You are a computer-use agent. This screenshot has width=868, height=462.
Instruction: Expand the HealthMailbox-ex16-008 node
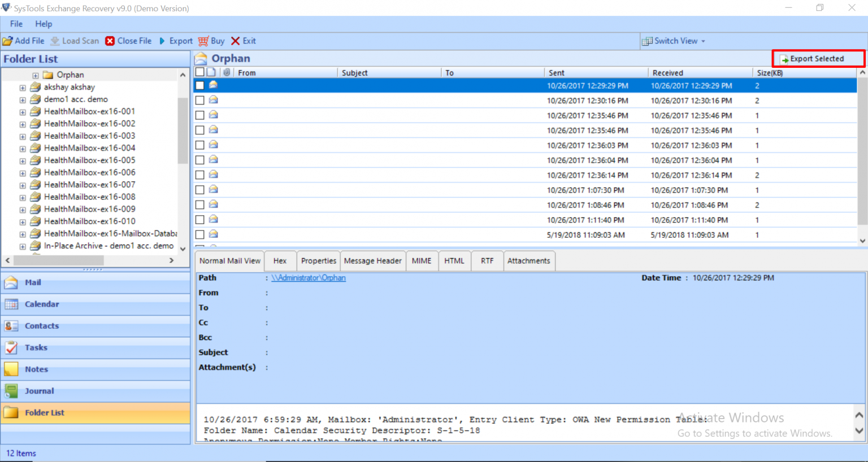(23, 198)
